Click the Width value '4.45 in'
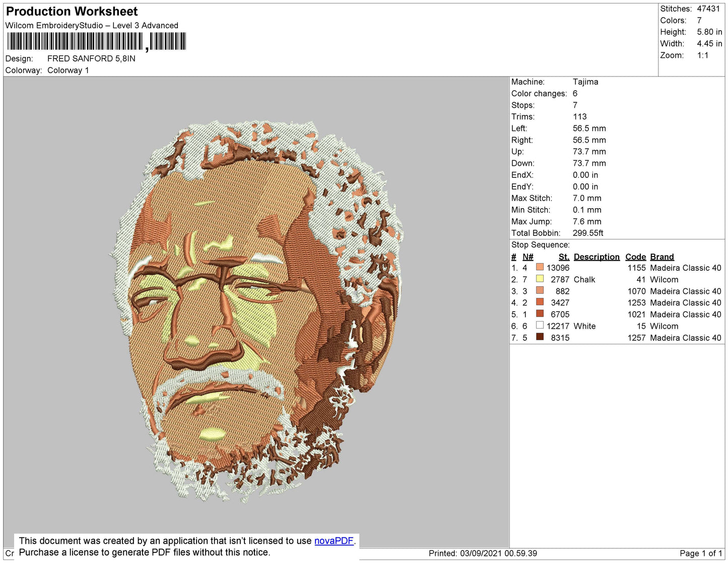Image resolution: width=728 pixels, height=563 pixels. tap(709, 43)
